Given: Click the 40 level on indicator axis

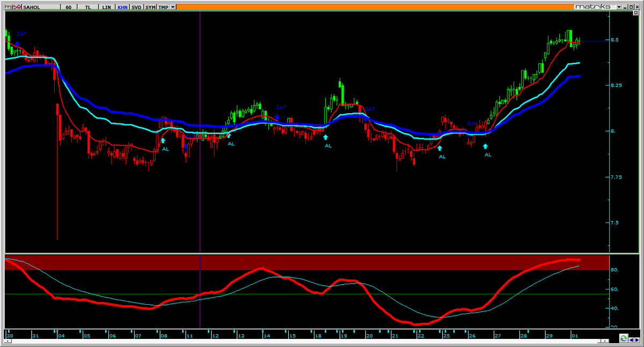Looking at the screenshot, I should click(614, 308).
